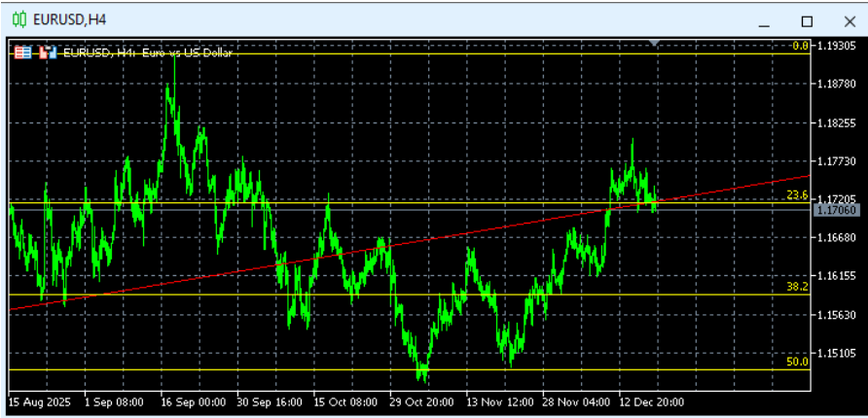The width and height of the screenshot is (868, 418).
Task: Click the 12 Dec 20:00 time axis label
Action: (650, 401)
